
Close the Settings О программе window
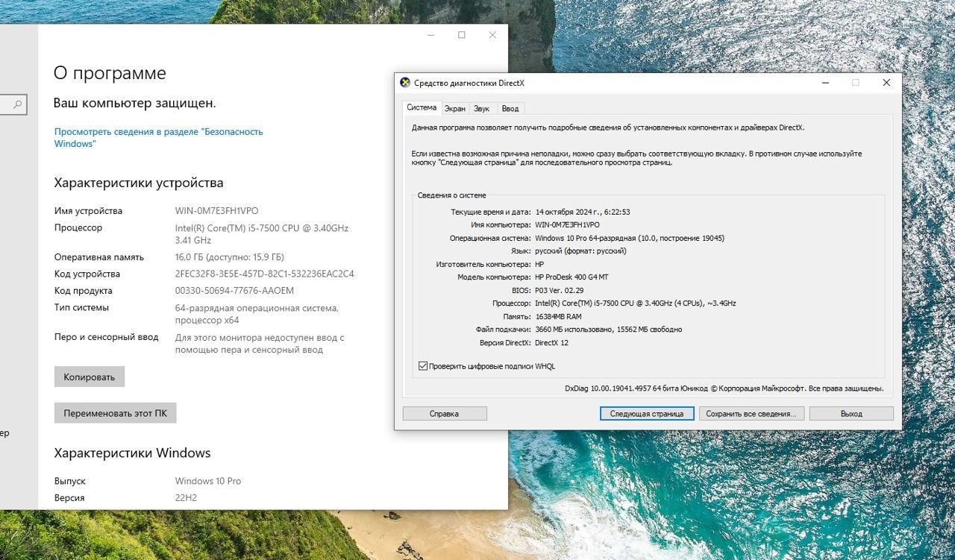click(x=492, y=35)
